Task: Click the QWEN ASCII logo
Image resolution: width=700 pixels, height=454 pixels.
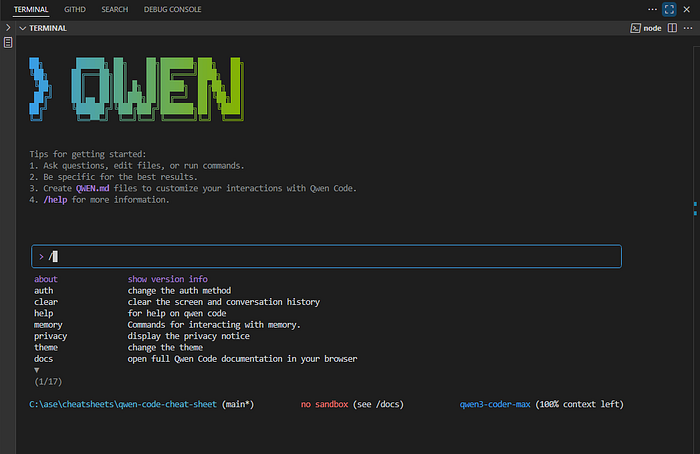Action: 137,89
